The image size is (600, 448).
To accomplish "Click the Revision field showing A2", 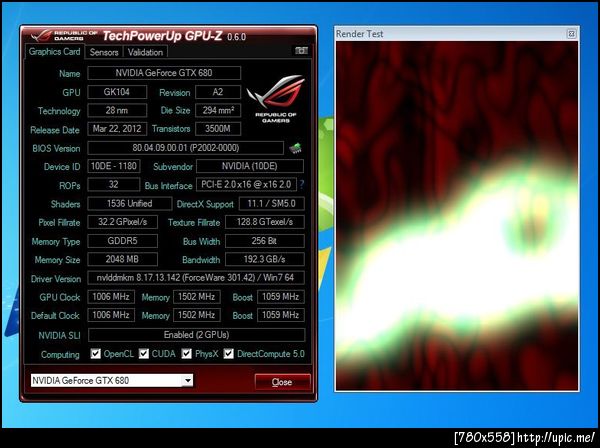I will point(218,92).
